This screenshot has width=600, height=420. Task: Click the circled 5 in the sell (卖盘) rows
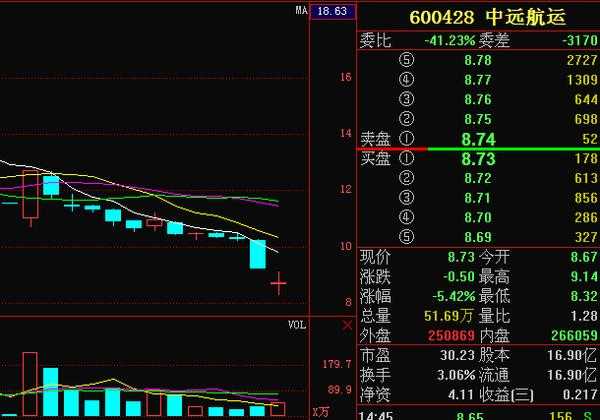click(x=406, y=60)
